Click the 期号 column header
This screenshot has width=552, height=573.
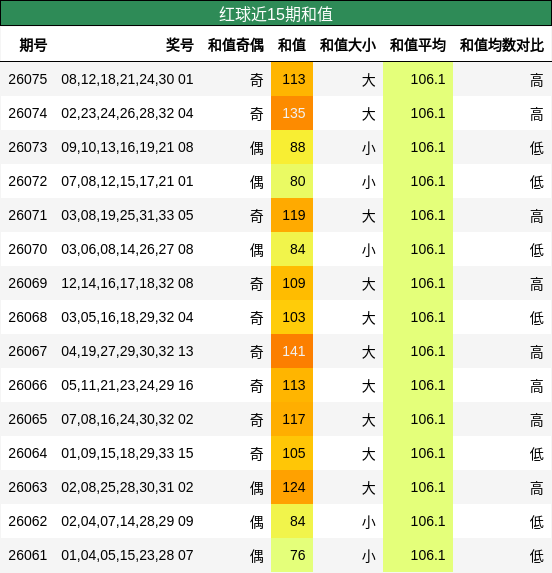33,45
